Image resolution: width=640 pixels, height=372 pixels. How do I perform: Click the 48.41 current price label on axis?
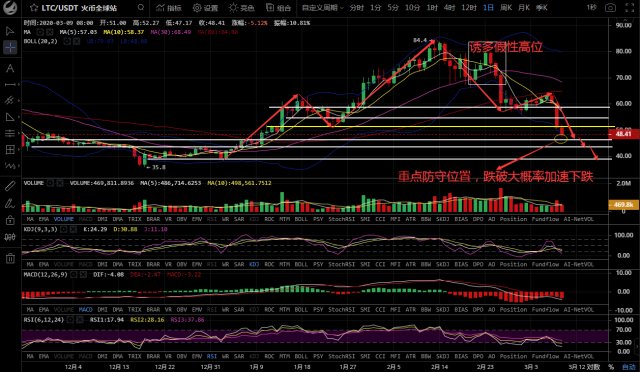pos(624,134)
